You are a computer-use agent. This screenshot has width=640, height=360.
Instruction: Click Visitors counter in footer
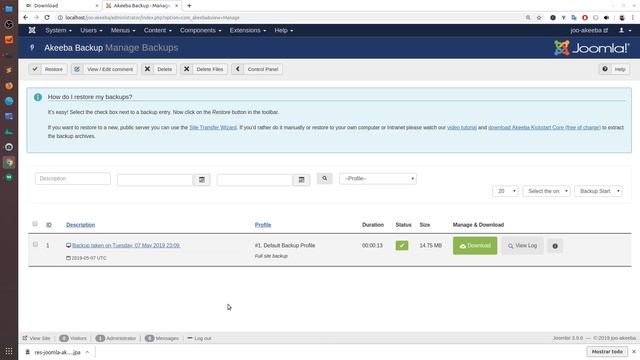(73, 338)
